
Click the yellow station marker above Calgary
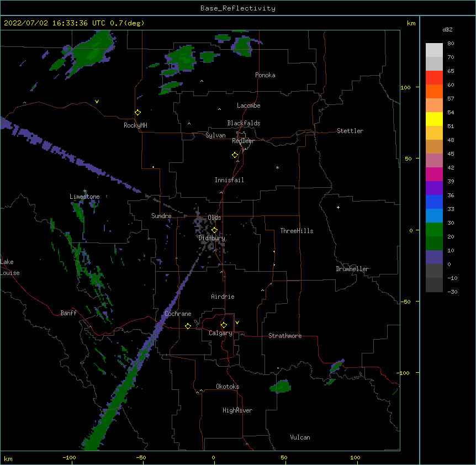pos(224,325)
